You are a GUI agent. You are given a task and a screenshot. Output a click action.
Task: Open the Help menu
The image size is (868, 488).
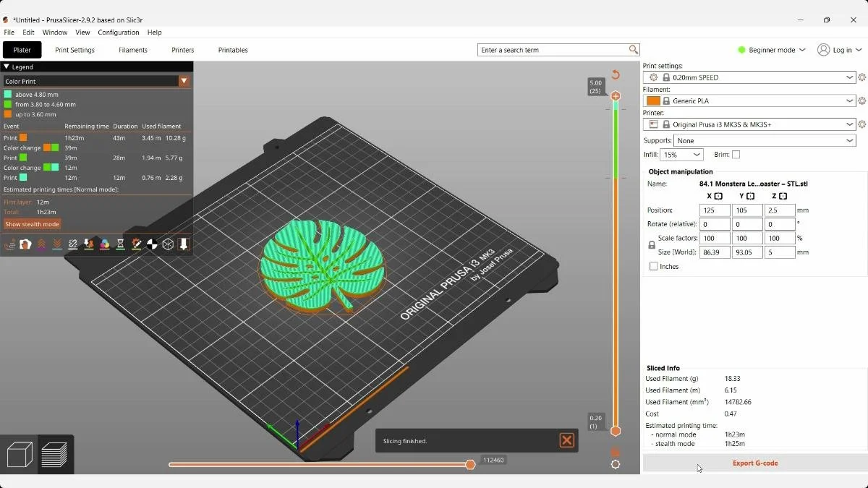click(154, 33)
